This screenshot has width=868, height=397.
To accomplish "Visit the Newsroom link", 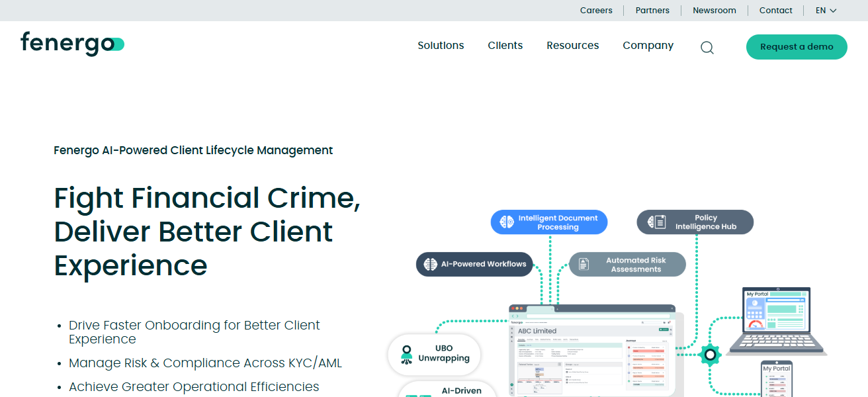I will pyautogui.click(x=714, y=11).
